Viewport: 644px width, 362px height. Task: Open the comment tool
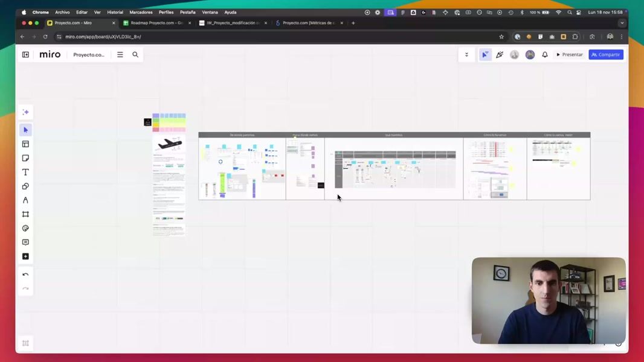25,242
